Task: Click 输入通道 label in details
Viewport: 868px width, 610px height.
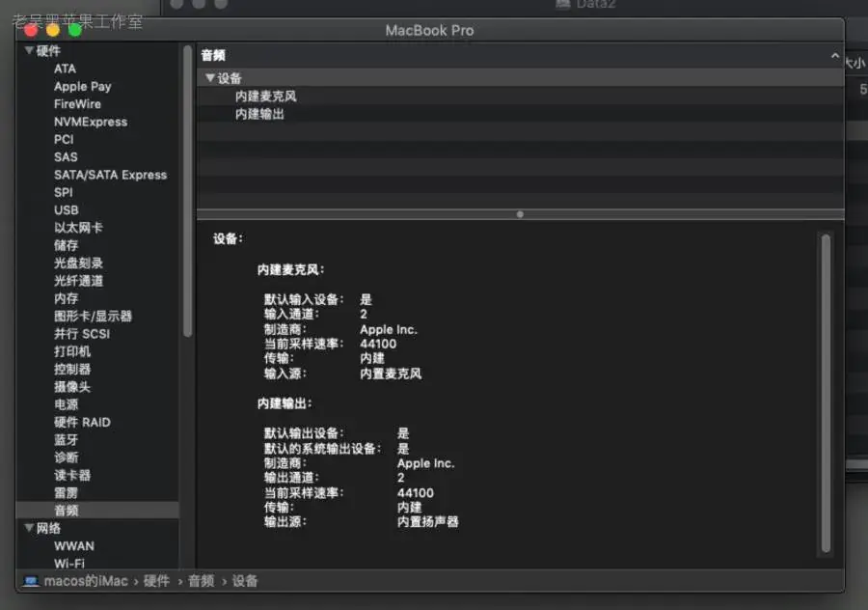Action: point(291,314)
